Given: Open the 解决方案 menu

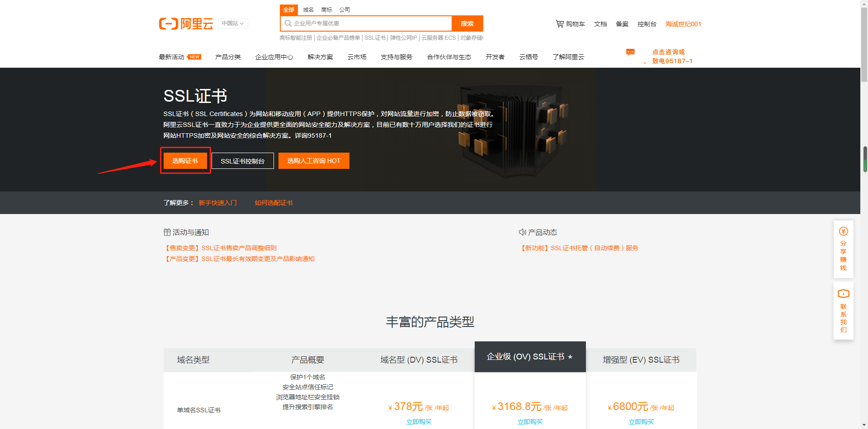Looking at the screenshot, I should click(x=320, y=57).
